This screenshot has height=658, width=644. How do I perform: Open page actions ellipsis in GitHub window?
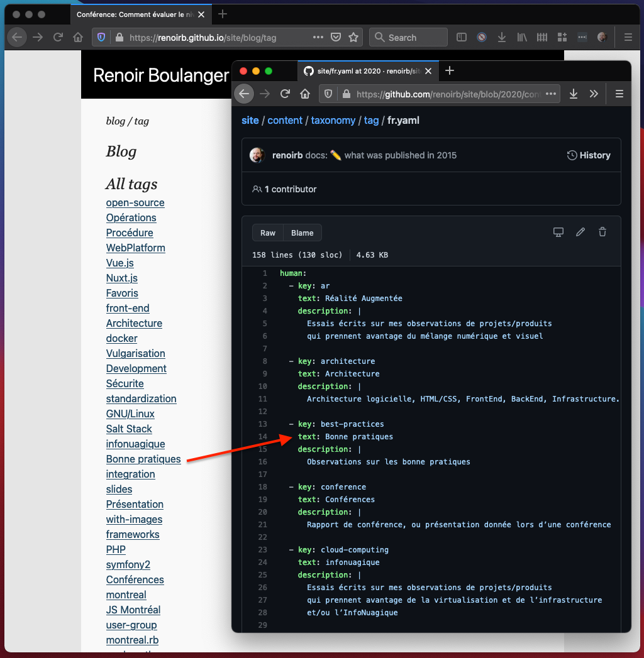point(551,94)
